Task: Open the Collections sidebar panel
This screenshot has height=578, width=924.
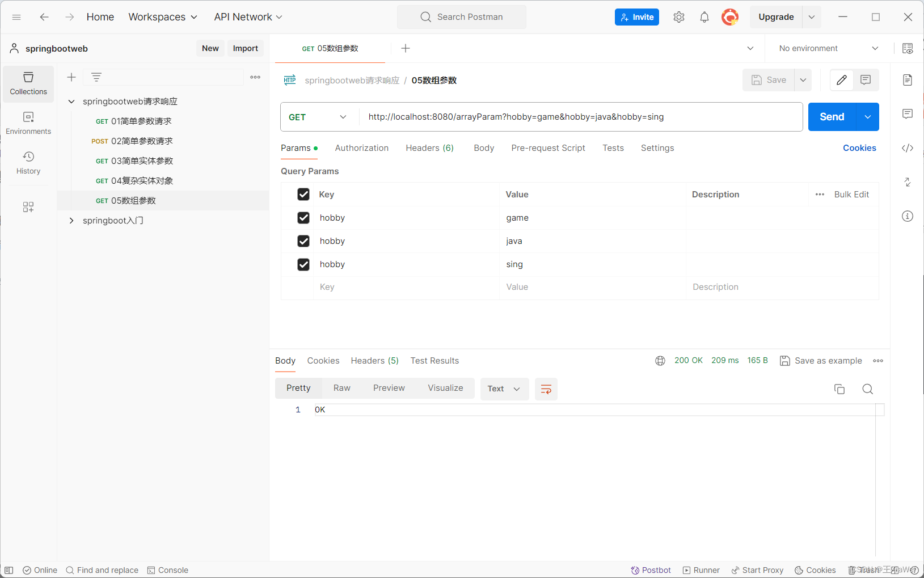Action: 28,83
